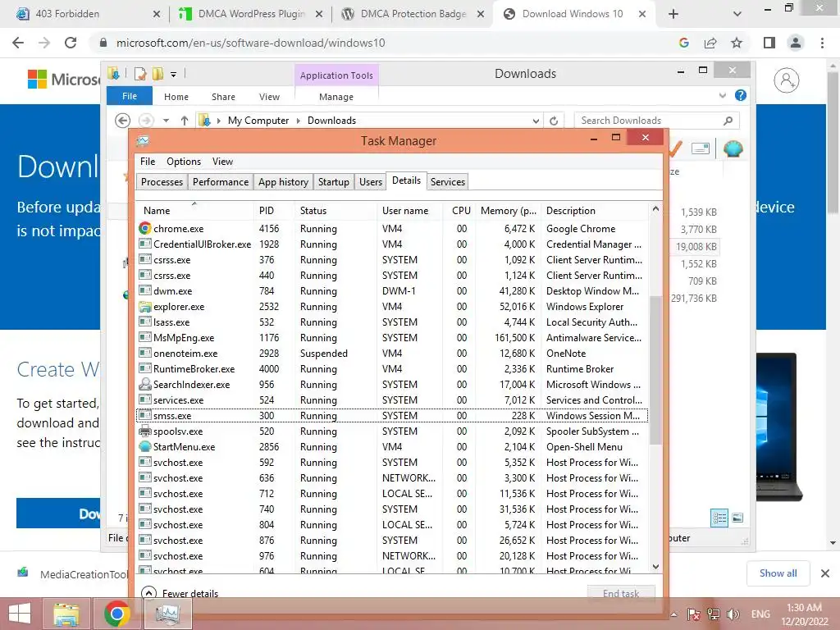
Task: Click the volume speaker tray icon
Action: tap(733, 614)
